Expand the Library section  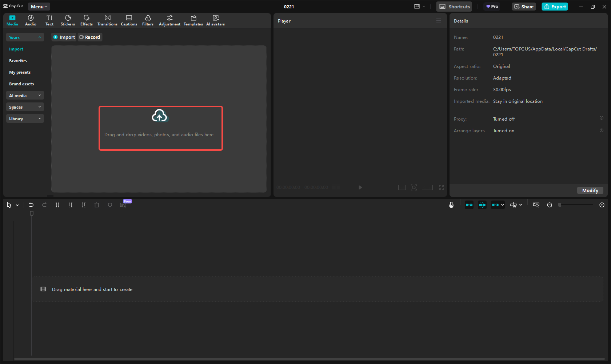point(25,119)
